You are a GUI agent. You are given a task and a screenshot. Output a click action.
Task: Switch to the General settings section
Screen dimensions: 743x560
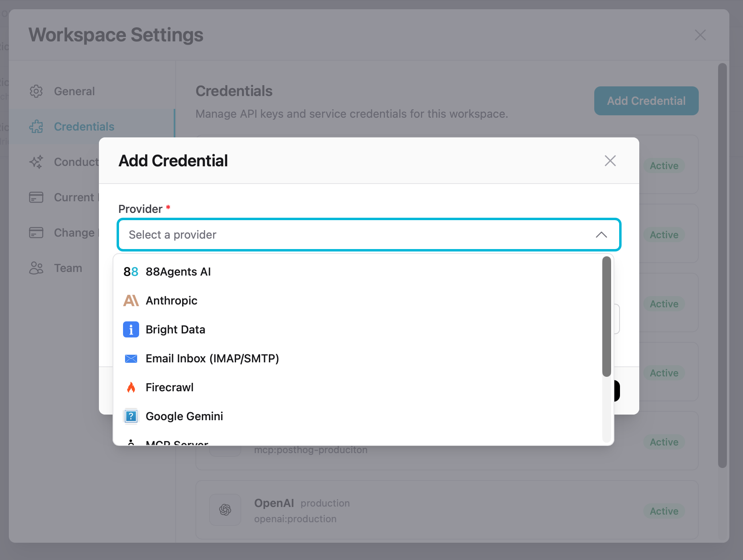click(x=74, y=91)
